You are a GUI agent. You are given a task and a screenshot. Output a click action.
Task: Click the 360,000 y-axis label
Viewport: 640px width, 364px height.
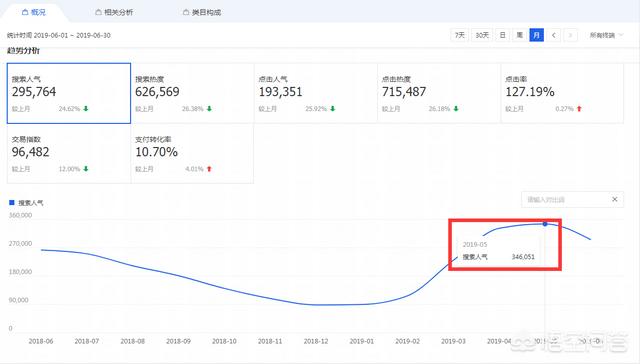pyautogui.click(x=20, y=215)
